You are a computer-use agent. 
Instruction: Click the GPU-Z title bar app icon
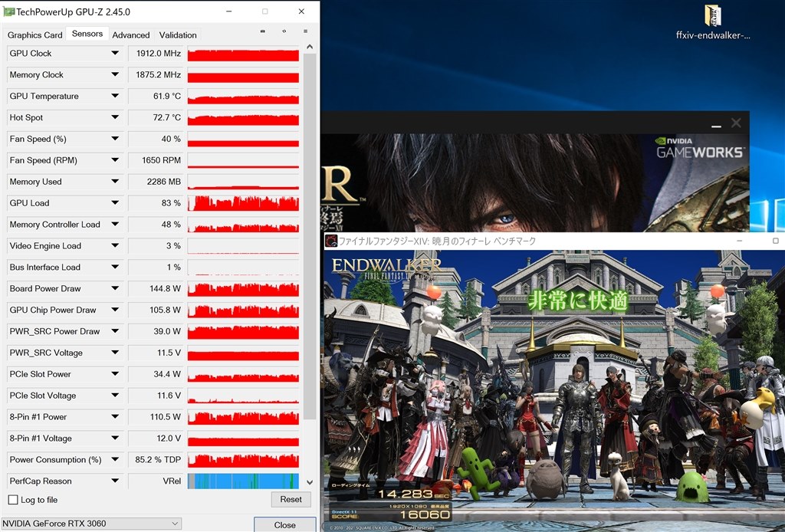point(8,11)
